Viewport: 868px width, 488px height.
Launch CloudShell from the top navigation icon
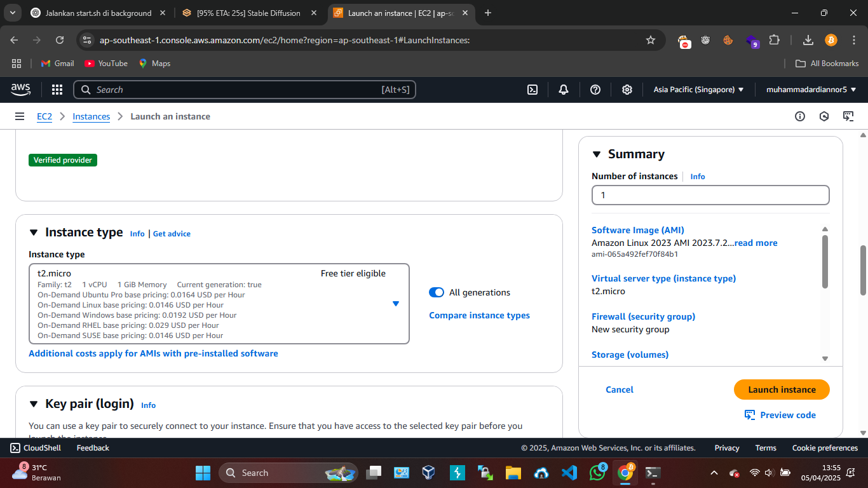[x=532, y=90]
